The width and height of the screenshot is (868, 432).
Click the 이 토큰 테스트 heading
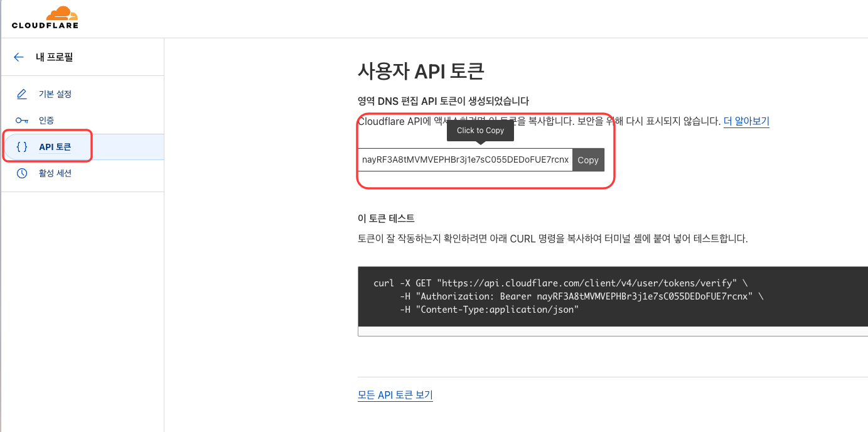pyautogui.click(x=386, y=219)
